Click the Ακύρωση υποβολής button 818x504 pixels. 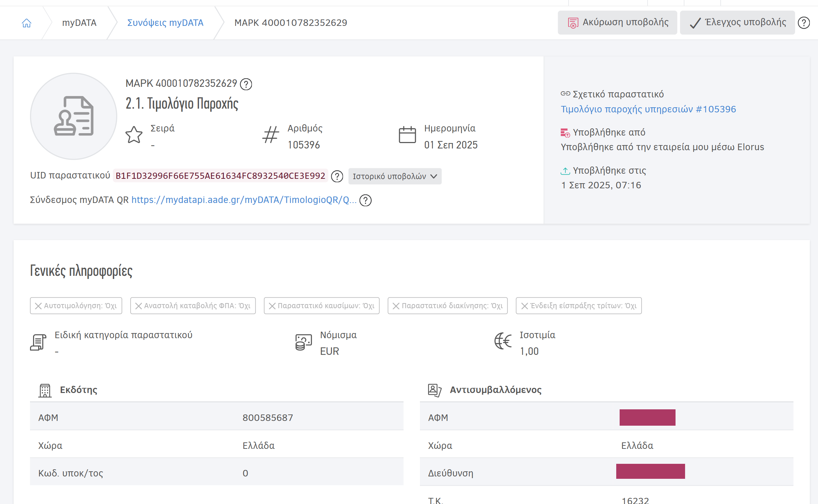pyautogui.click(x=617, y=22)
